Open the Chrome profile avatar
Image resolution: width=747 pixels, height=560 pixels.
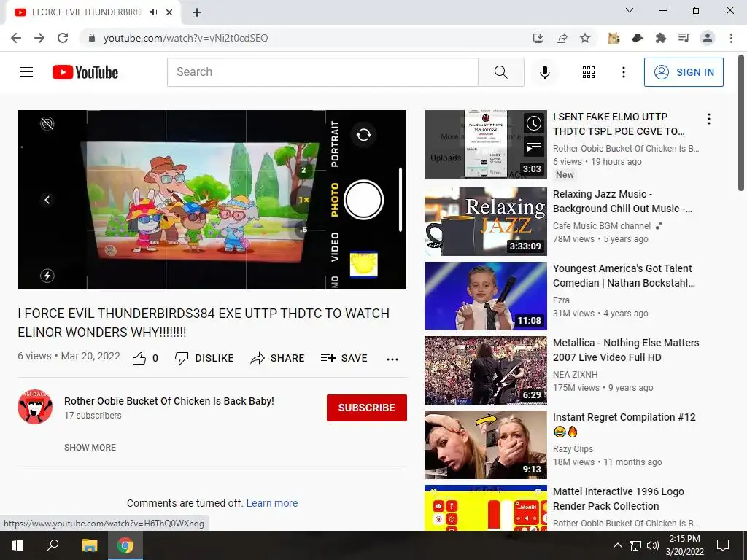(x=708, y=38)
